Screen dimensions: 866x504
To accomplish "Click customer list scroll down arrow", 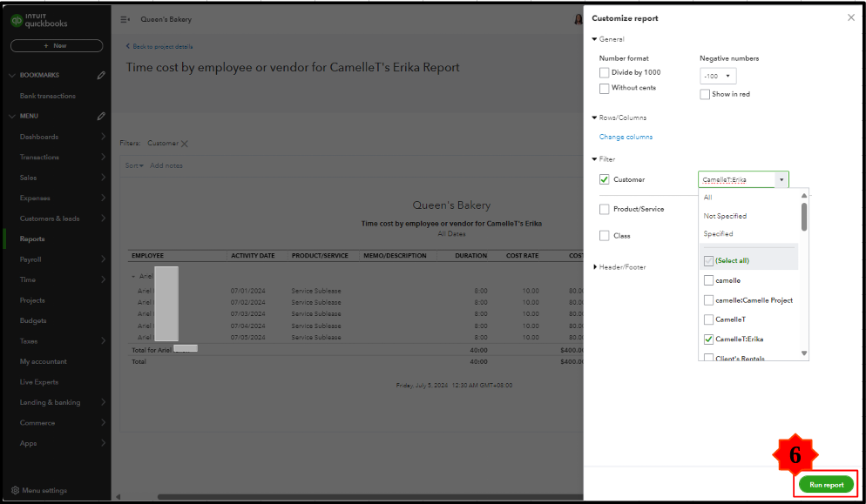I will tap(804, 353).
